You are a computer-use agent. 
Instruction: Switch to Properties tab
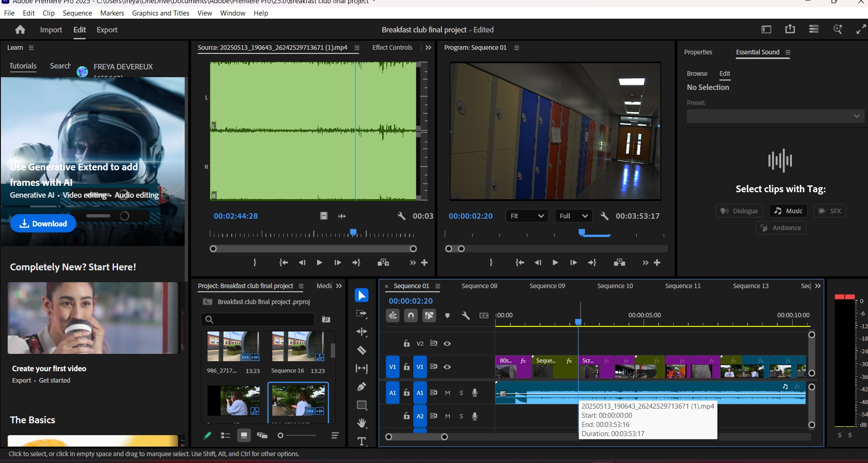(x=698, y=52)
